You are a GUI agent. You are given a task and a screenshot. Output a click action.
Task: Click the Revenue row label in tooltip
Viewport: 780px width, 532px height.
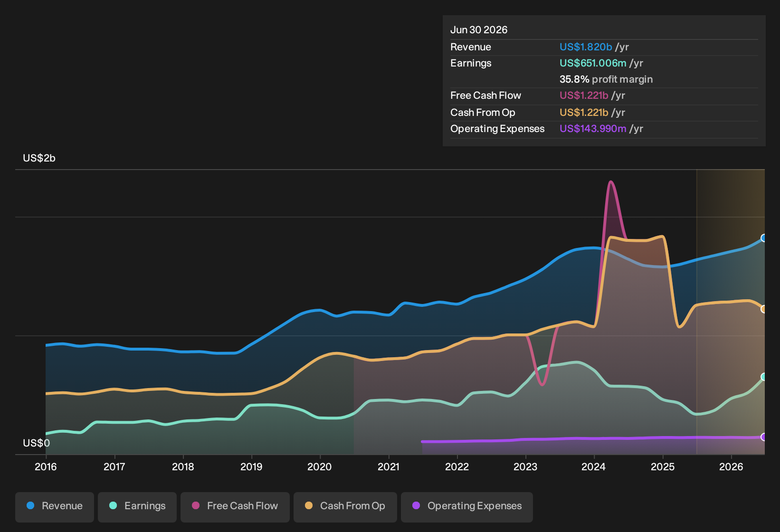471,47
